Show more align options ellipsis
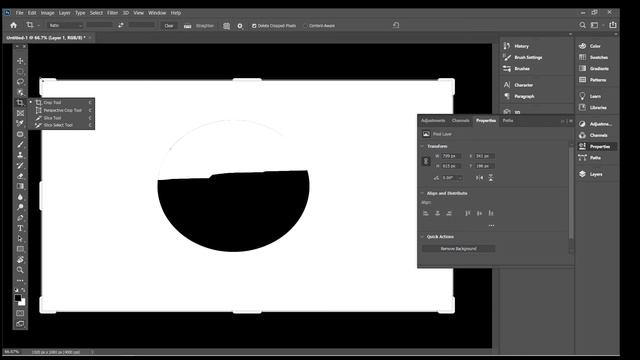Image resolution: width=640 pixels, height=360 pixels. pyautogui.click(x=491, y=225)
